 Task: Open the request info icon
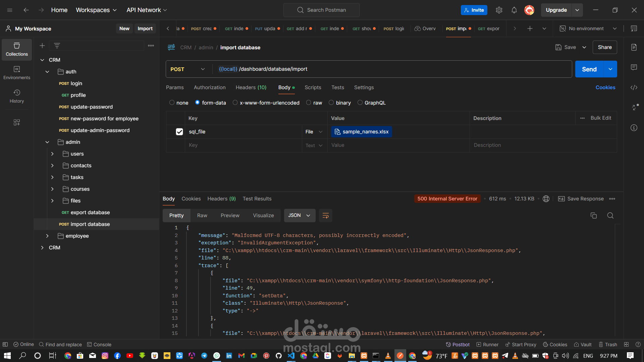pos(634,128)
